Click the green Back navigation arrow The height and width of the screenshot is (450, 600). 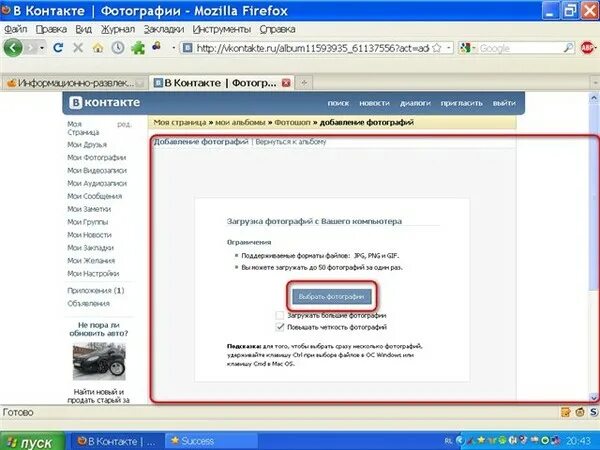[x=13, y=48]
